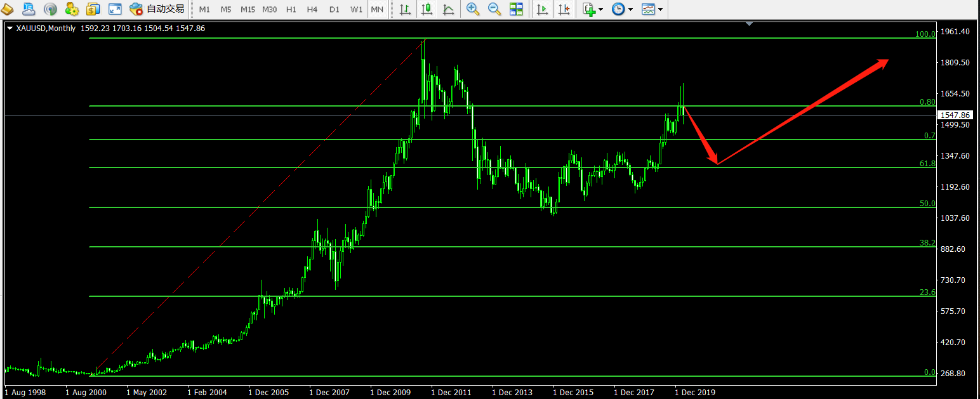Tile windows with the grid icon

click(516, 9)
